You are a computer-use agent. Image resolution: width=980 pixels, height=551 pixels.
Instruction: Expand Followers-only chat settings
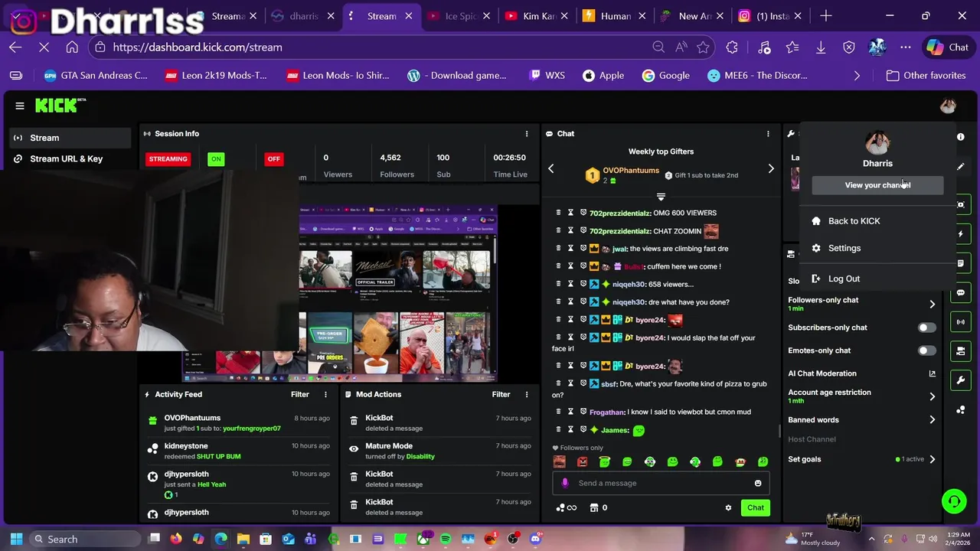pos(932,304)
